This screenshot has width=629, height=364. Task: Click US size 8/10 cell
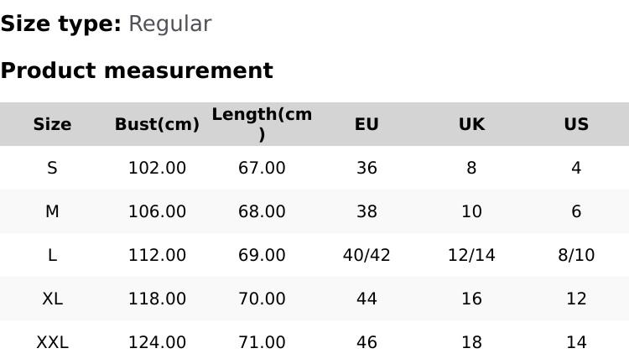coord(576,255)
